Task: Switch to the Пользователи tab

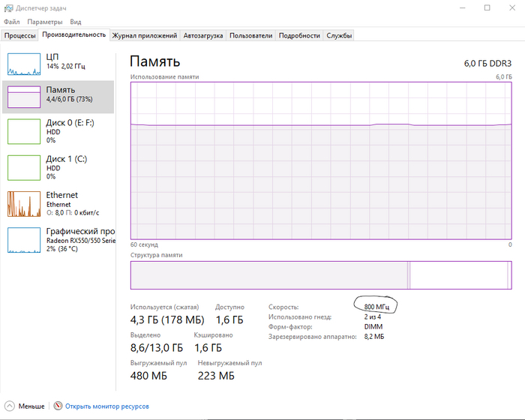Action: click(250, 35)
